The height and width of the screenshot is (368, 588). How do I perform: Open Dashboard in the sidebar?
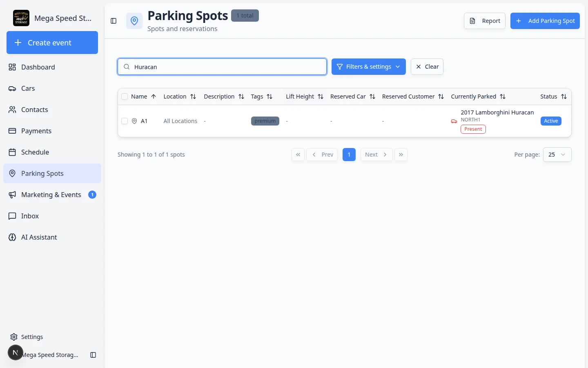click(x=52, y=67)
